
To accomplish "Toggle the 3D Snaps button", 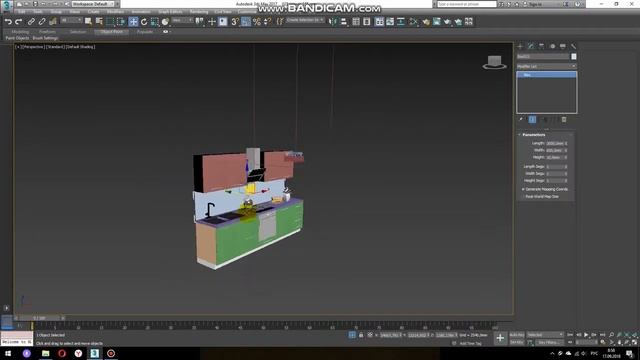I will coord(235,22).
